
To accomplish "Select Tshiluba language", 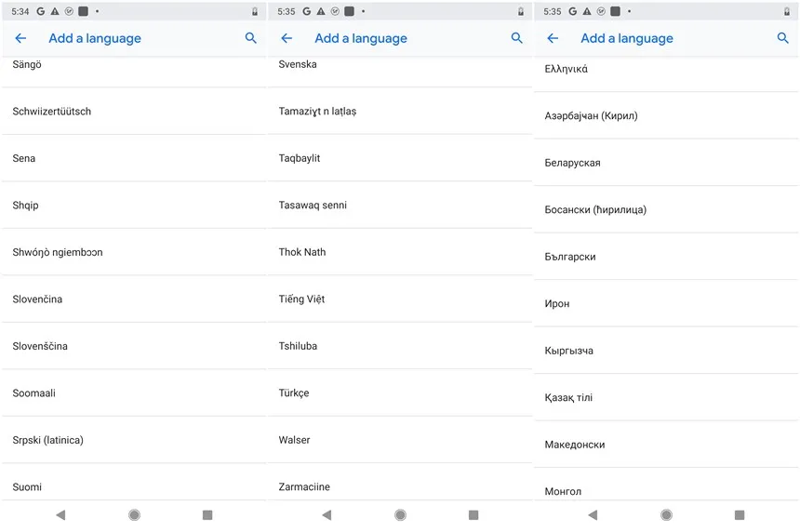I will click(400, 346).
